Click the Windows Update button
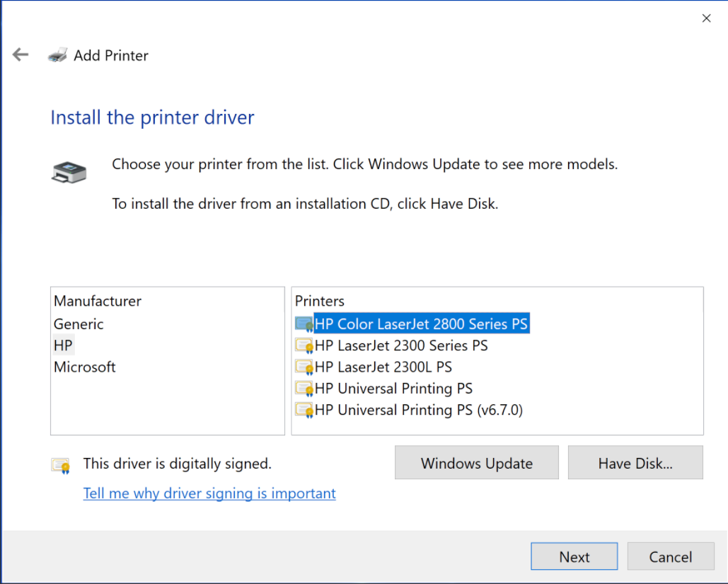Viewport: 728px width, 584px height. [476, 463]
